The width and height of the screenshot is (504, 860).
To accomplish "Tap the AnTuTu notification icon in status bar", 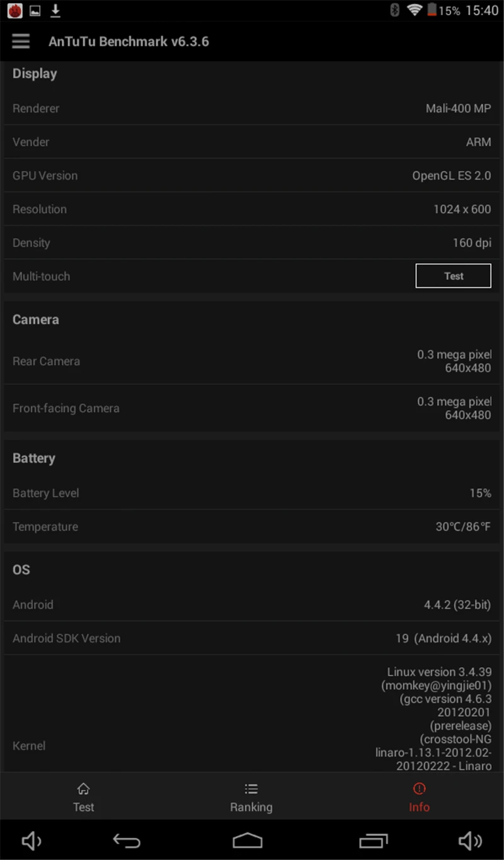I will [x=15, y=10].
